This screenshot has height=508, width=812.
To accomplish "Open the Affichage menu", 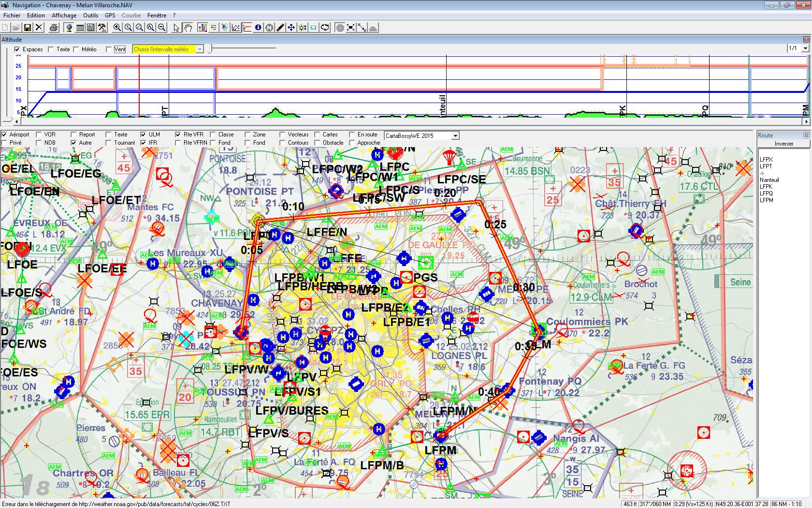I will click(64, 15).
